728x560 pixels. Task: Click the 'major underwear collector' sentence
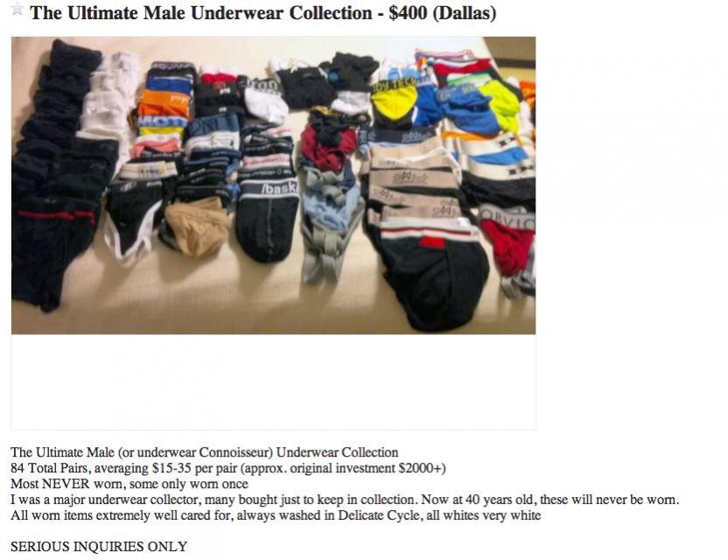tap(345, 500)
